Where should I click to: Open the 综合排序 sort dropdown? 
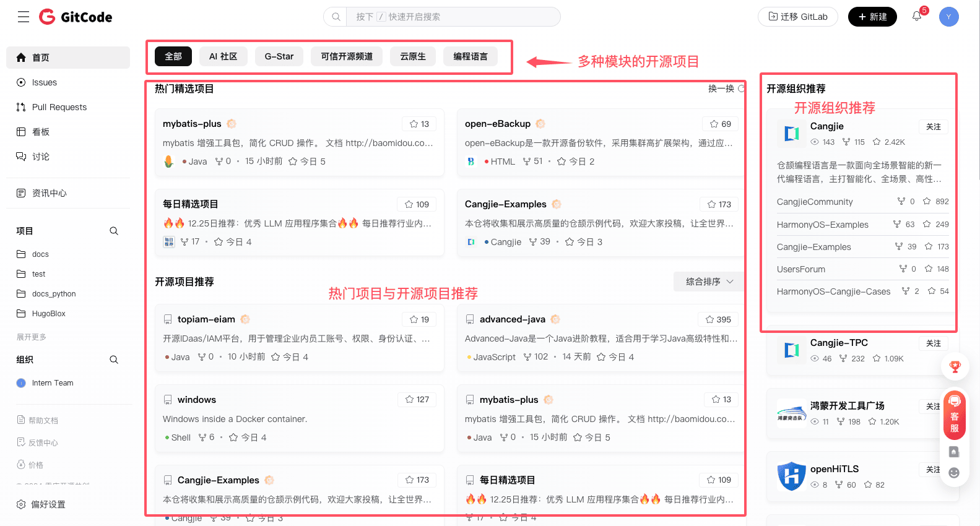coord(709,282)
